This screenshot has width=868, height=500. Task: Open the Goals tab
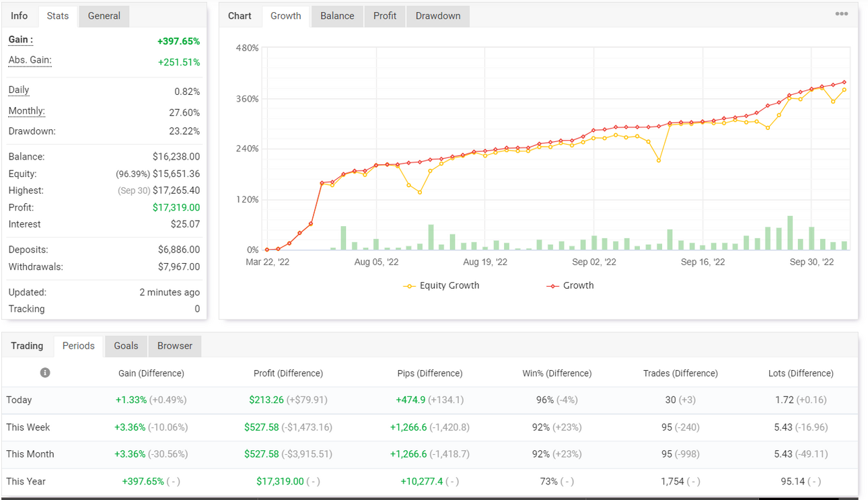[126, 346]
